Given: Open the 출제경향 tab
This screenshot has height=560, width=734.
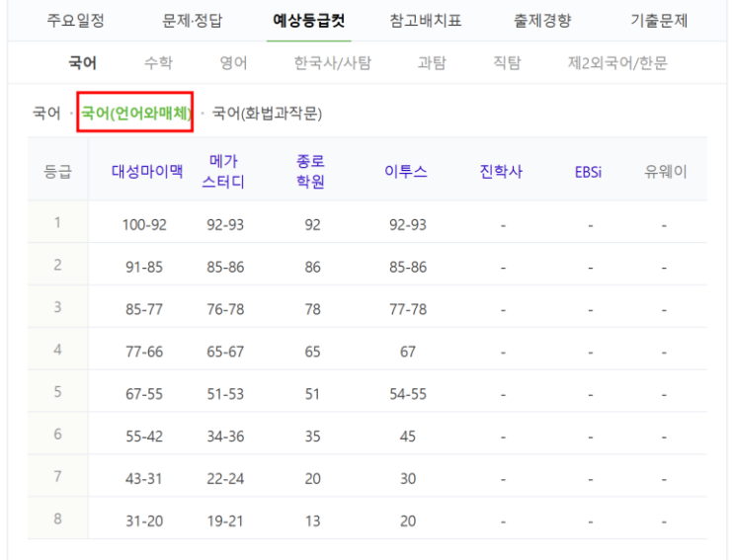Looking at the screenshot, I should [542, 21].
